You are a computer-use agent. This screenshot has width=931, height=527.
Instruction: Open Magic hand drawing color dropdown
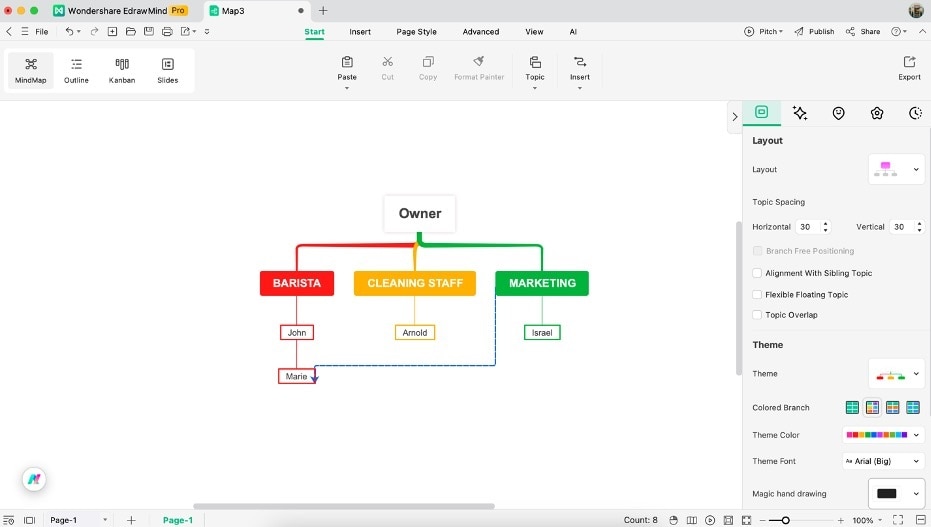click(x=897, y=494)
